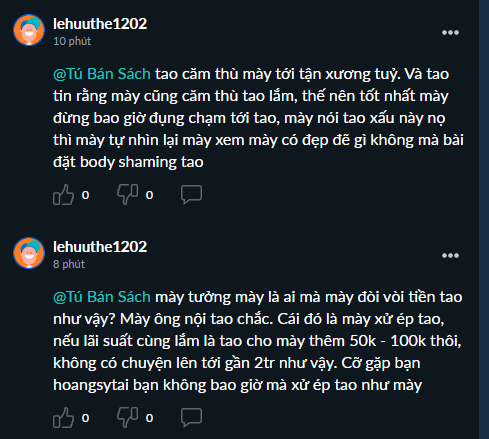Screen dimensions: 489x439
Task: Click the vertical scrollbar beside the comments
Action: click(x=484, y=219)
